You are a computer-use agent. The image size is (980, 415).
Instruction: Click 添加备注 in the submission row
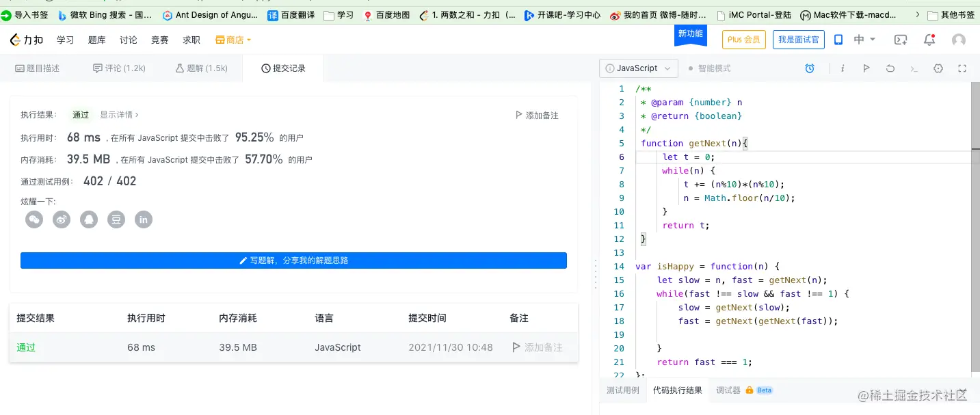point(538,347)
